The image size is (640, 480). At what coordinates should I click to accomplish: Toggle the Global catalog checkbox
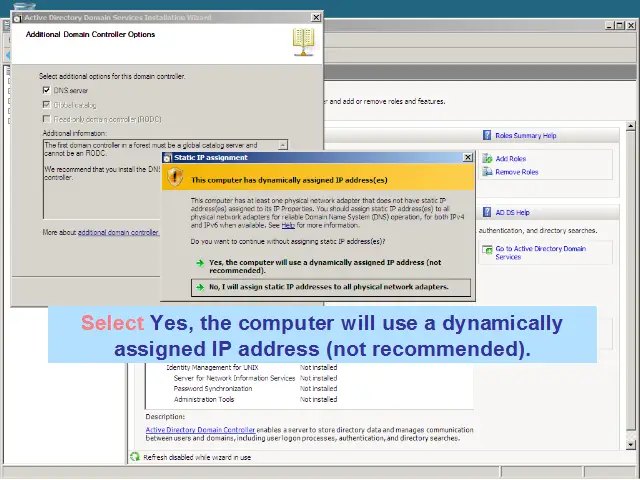tap(47, 105)
